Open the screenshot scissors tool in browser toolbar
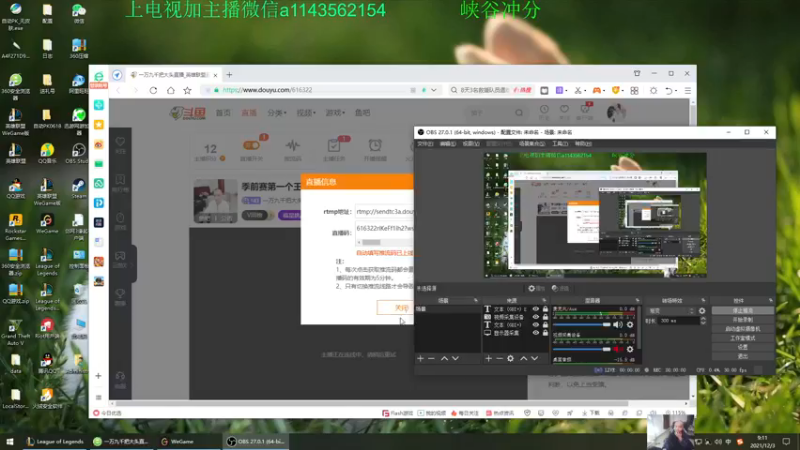Viewport: 800px width, 450px height. point(578,90)
